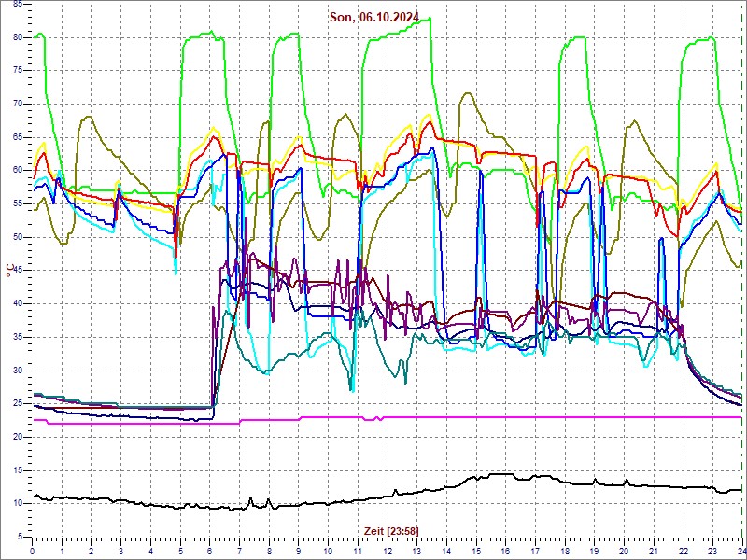Screen dimensions: 747x560
Task: Click the x-axis hour label 9
Action: [299, 550]
